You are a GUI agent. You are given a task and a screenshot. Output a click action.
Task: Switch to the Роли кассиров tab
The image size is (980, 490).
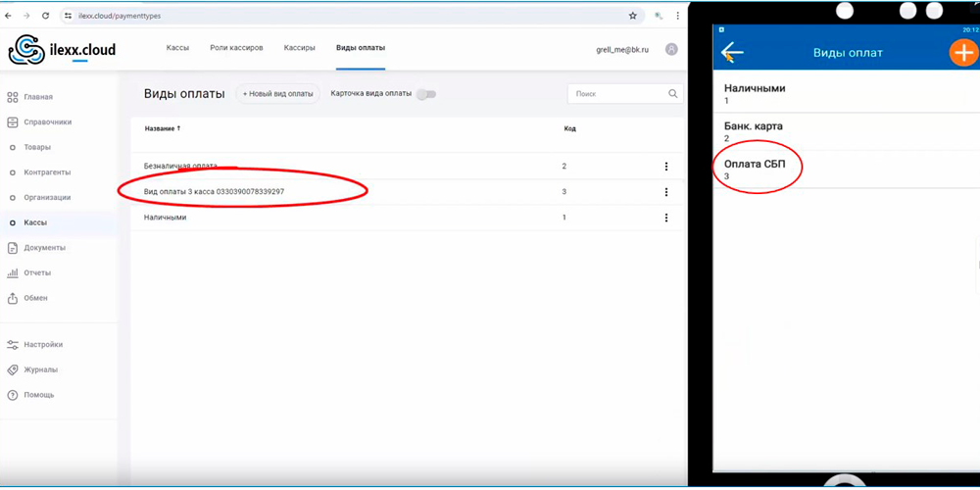236,48
